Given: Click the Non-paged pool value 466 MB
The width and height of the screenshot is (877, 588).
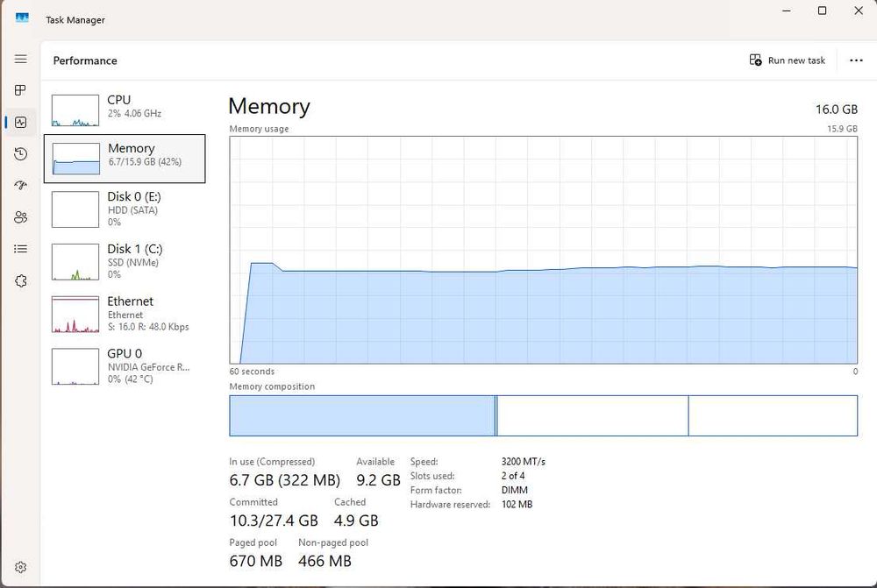Looking at the screenshot, I should pos(324,561).
